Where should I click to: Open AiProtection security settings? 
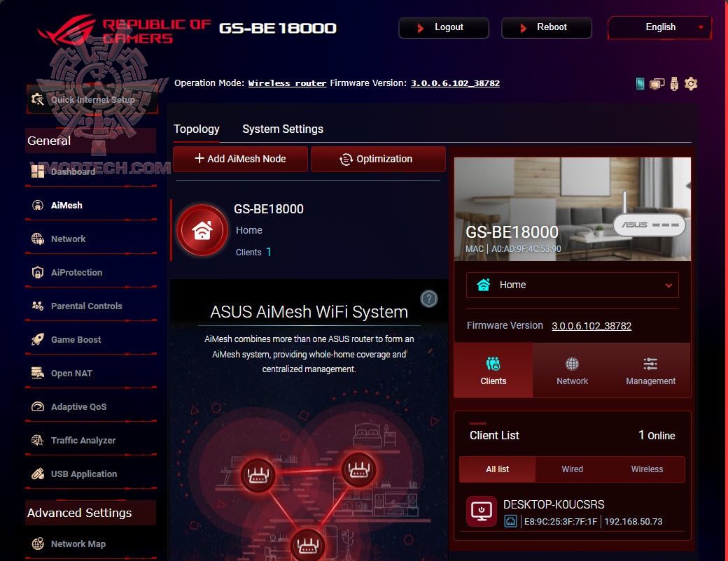coord(76,272)
